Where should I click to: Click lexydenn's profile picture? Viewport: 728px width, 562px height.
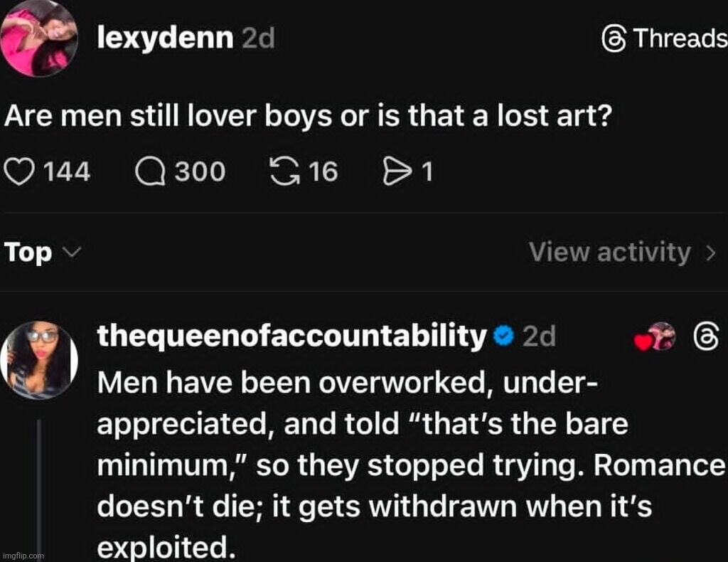click(x=41, y=38)
